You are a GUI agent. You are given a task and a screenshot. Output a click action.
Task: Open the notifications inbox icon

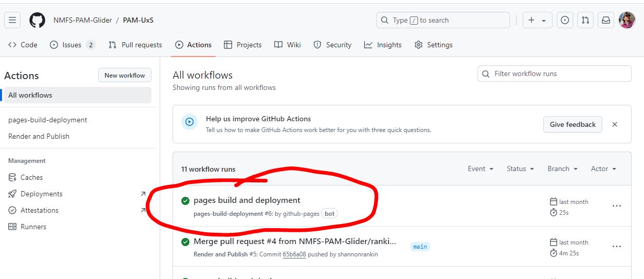click(x=606, y=20)
